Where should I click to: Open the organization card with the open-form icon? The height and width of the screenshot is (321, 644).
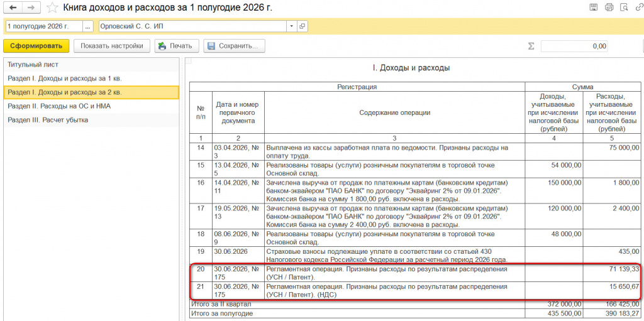click(303, 26)
